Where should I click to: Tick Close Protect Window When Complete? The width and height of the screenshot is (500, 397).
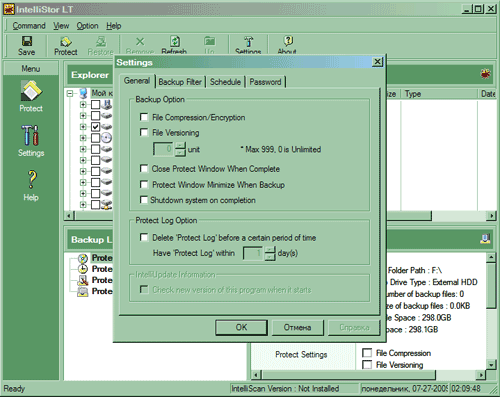144,169
